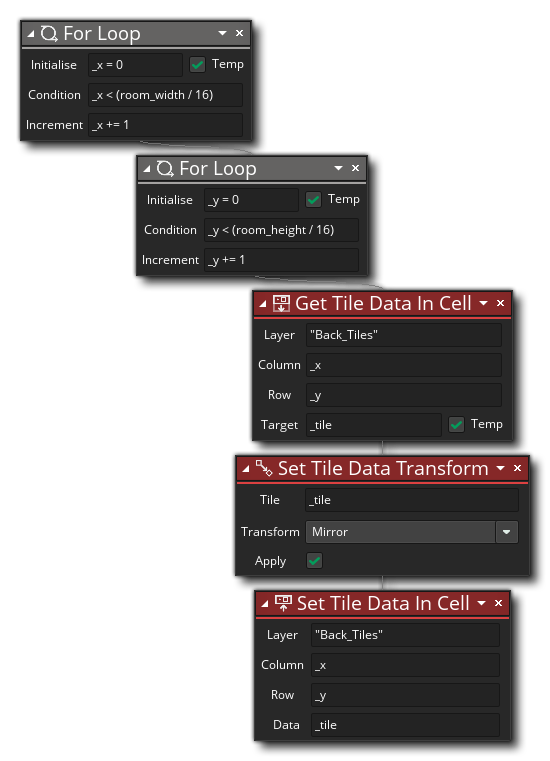Collapse the Set Tile Data In Cell node
Screen dimensions: 550x761
[x=265, y=604]
